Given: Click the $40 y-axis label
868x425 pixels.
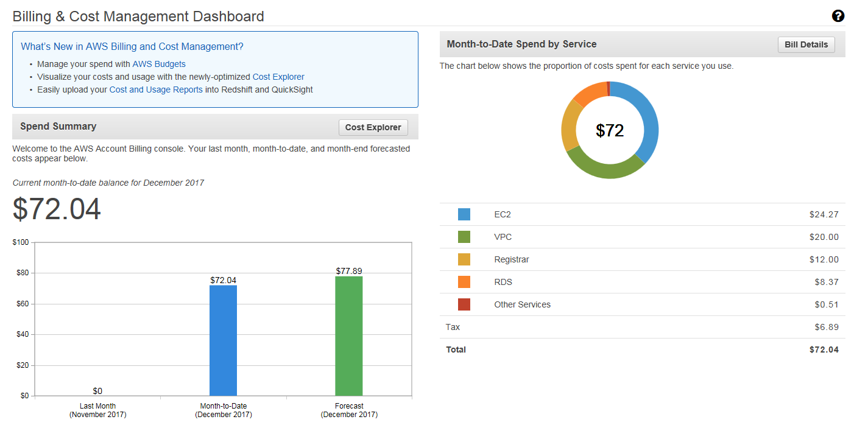Looking at the screenshot, I should pyautogui.click(x=23, y=334).
